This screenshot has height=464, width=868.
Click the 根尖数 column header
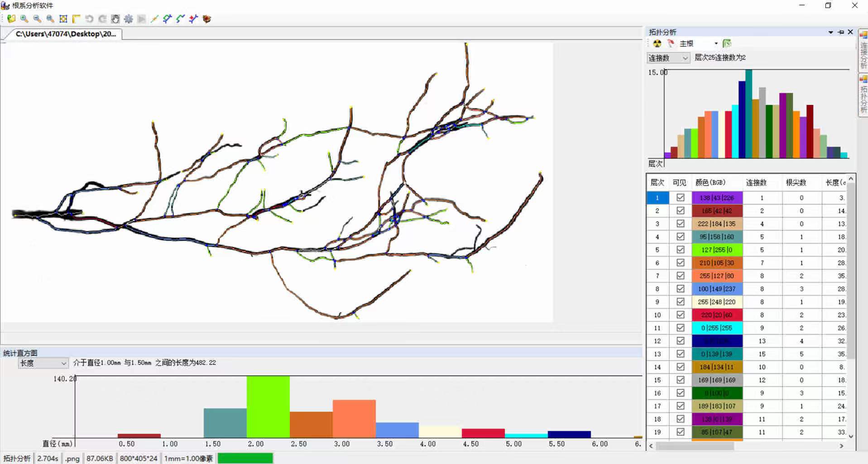796,182
